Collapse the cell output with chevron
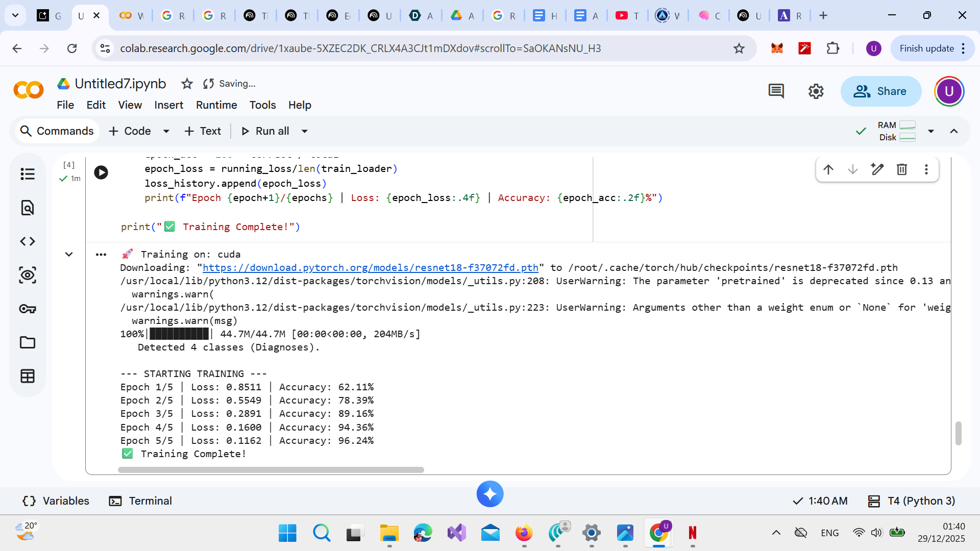Screen dimensions: 980x551 tap(69, 254)
